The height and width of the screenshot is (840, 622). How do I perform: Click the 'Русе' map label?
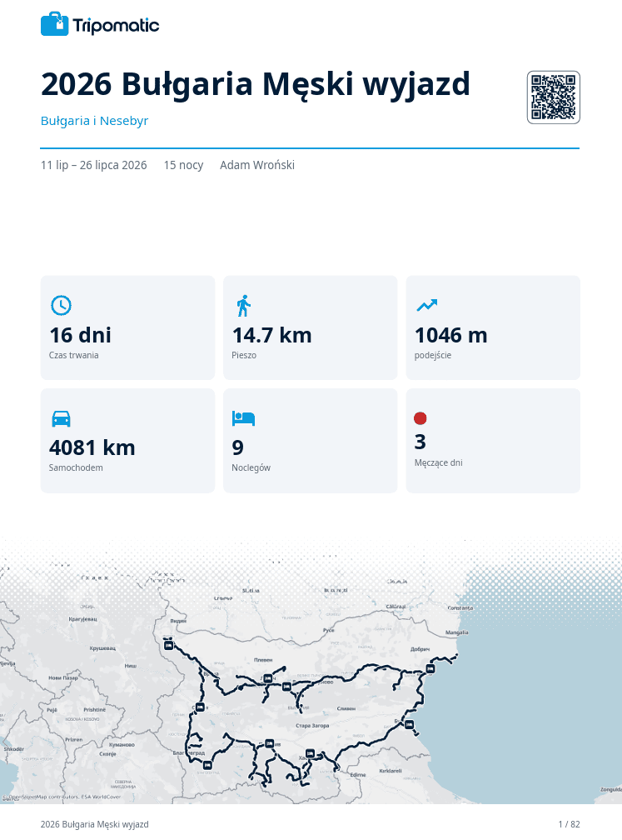329,631
